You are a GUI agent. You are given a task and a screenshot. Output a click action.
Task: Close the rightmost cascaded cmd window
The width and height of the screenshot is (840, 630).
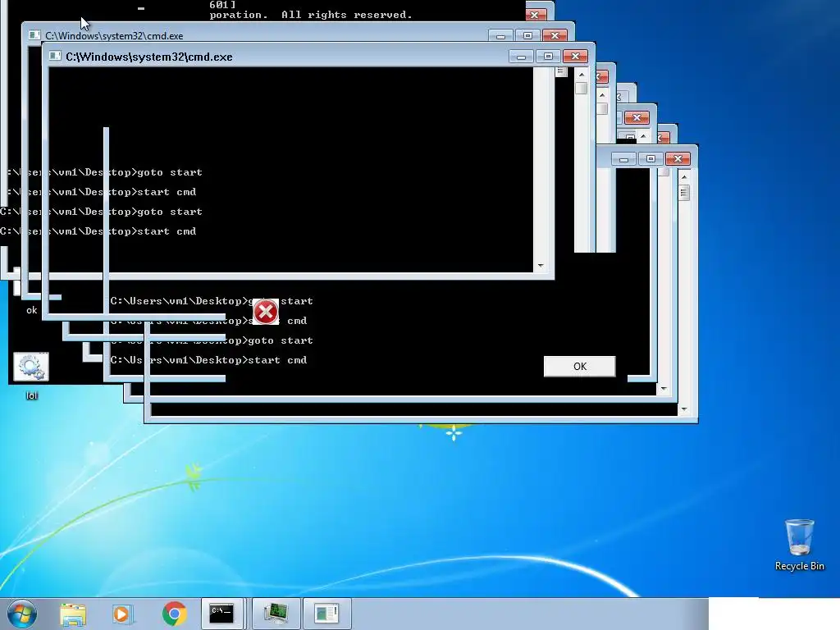(x=678, y=159)
